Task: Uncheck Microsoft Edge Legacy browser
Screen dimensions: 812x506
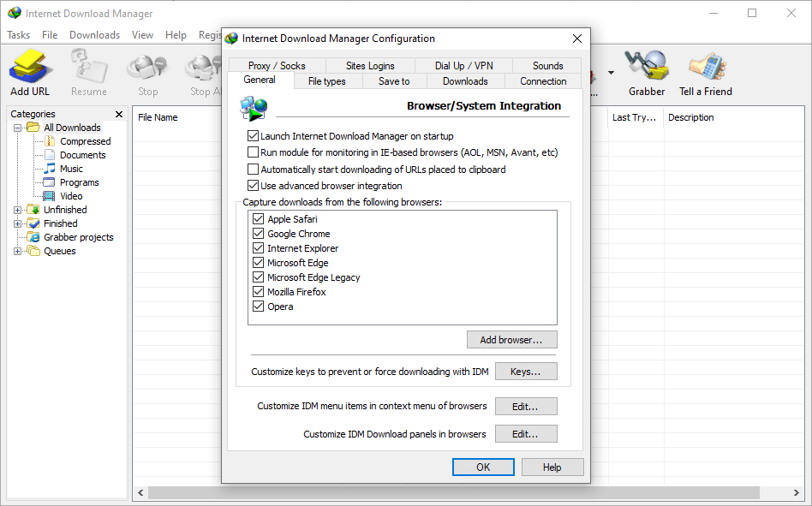Action: [259, 277]
